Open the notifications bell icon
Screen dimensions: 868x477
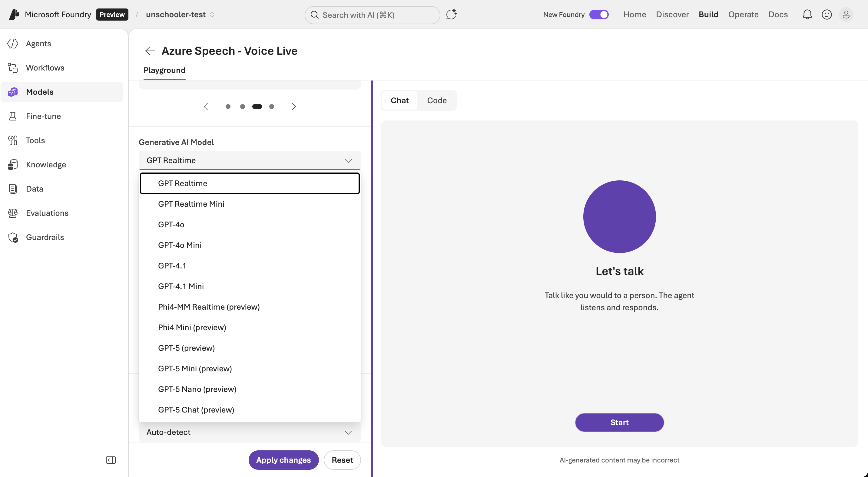click(x=807, y=15)
